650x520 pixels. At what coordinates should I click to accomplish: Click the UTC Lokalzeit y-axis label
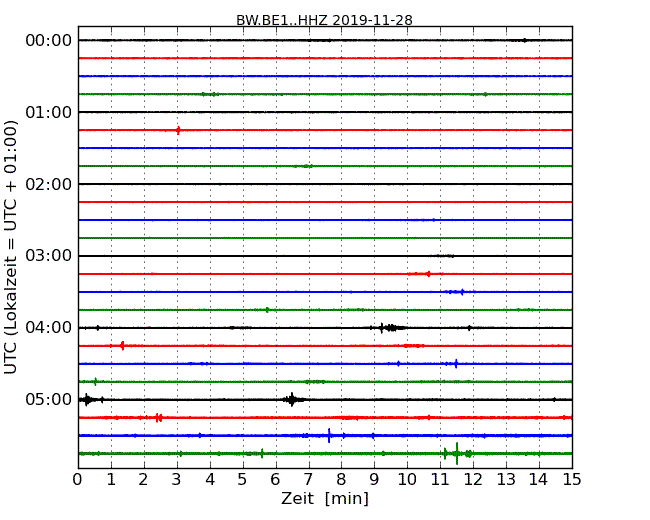pyautogui.click(x=11, y=247)
